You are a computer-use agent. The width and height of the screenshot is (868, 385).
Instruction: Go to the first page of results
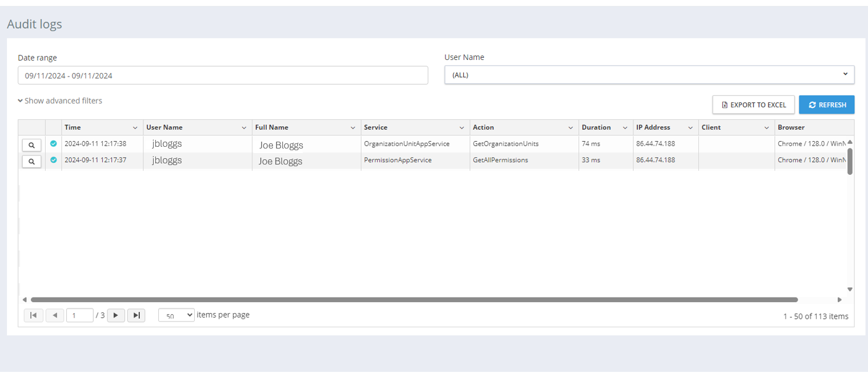tap(34, 315)
